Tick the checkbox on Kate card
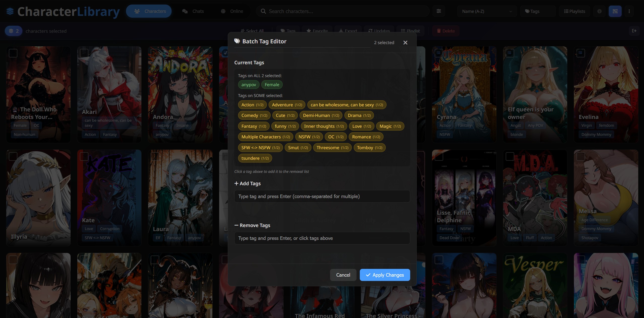Image resolution: width=644 pixels, height=318 pixels. coord(84,156)
